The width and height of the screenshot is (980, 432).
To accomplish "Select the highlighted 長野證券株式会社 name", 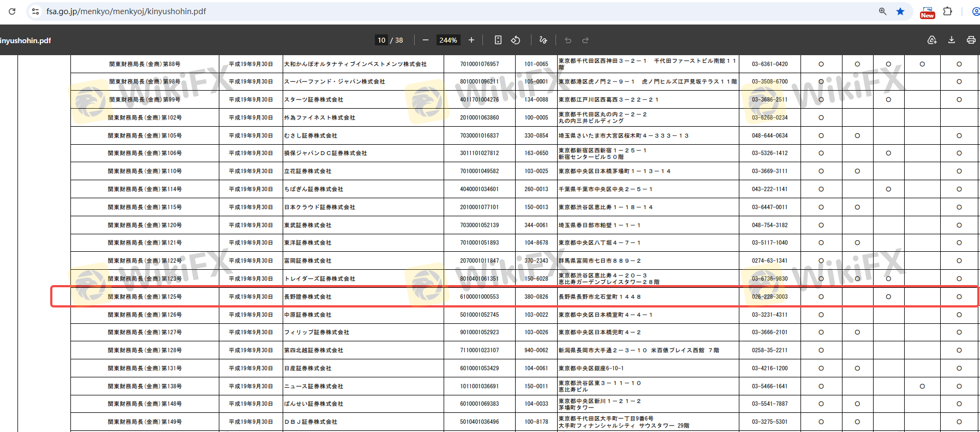I will (x=308, y=297).
